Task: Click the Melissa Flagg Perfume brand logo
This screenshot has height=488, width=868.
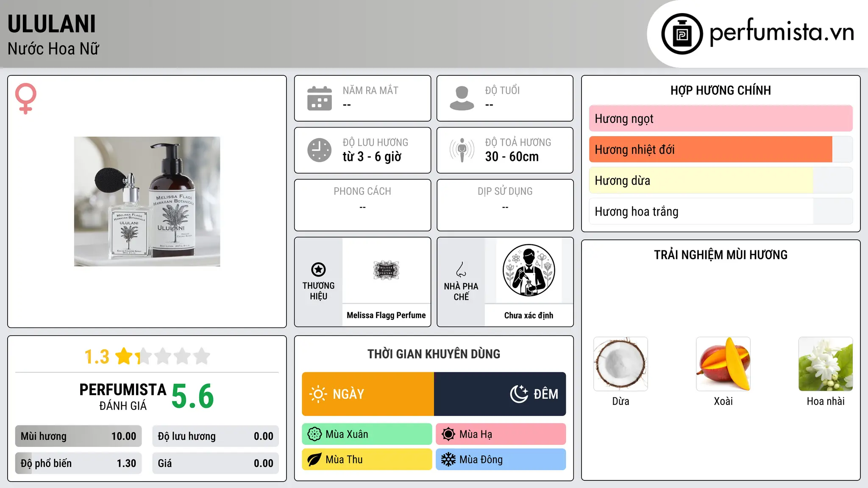Action: [386, 270]
